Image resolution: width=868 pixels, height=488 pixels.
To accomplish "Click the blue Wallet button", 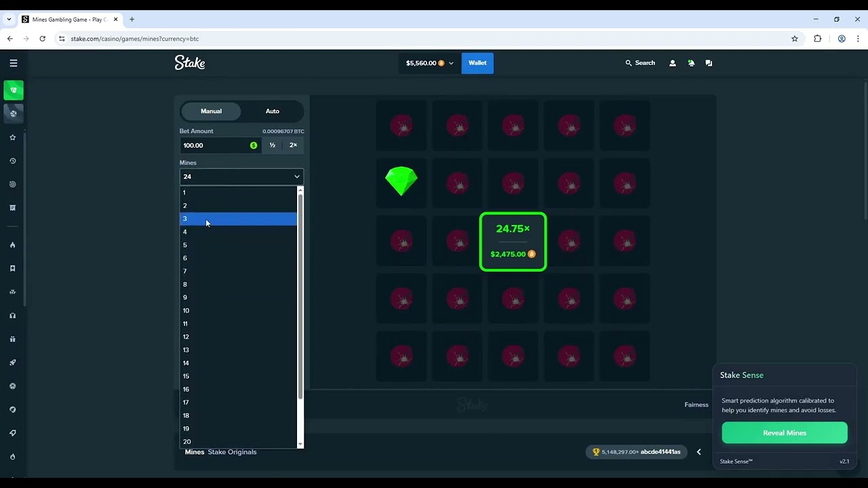I will [477, 63].
